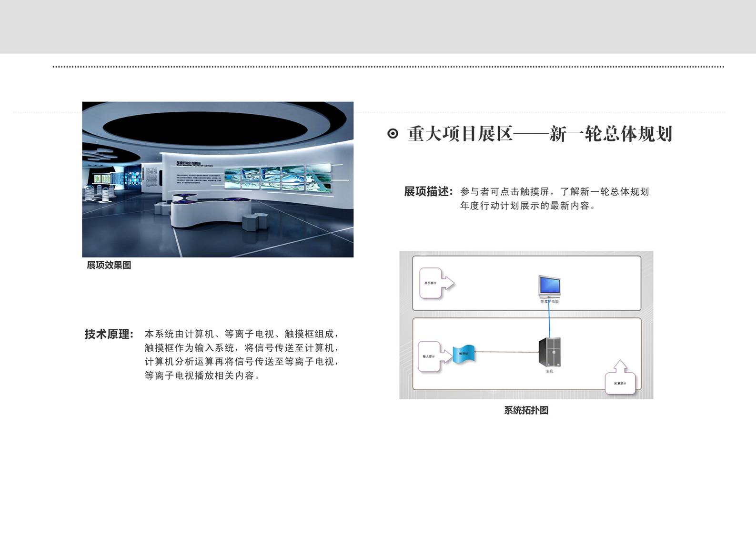Viewport: 756px width, 534px height.
Task: Click the line 计算机分析运算再将信号传送至等离子电视
Action: click(x=242, y=362)
